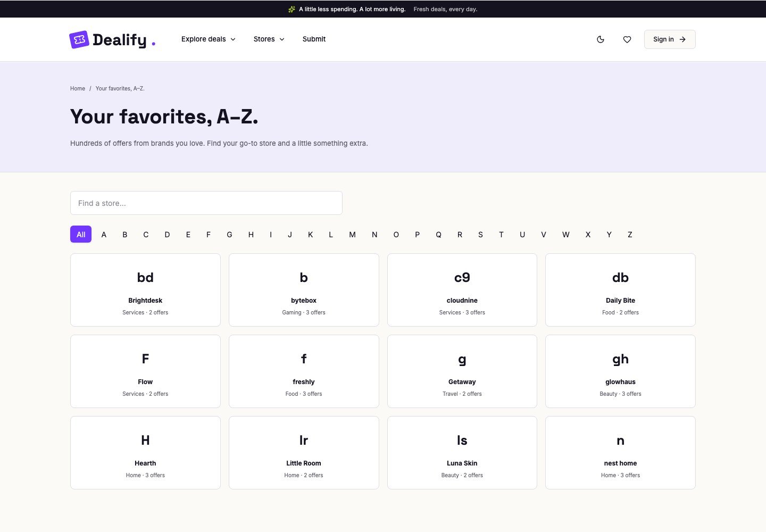Filter stores by letter S
The image size is (766, 532).
(x=480, y=234)
